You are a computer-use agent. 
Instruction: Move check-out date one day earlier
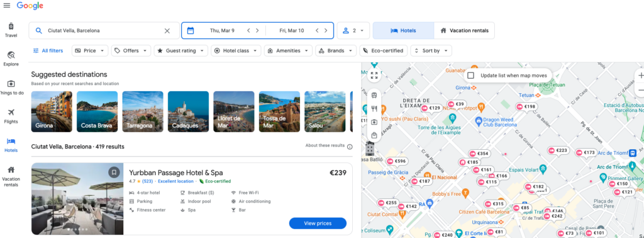tap(317, 30)
